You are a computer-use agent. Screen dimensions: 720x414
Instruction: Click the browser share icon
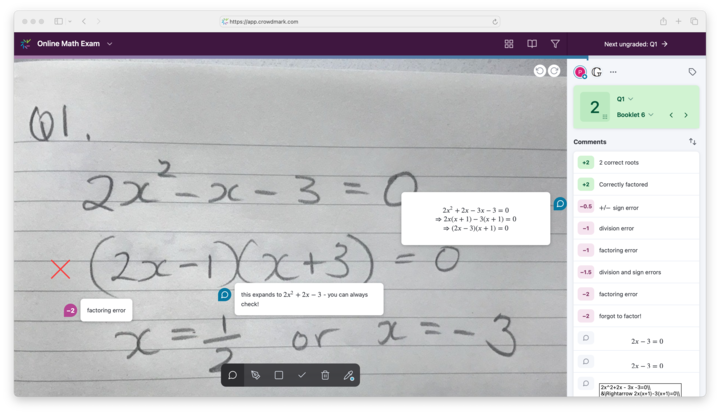pos(663,22)
